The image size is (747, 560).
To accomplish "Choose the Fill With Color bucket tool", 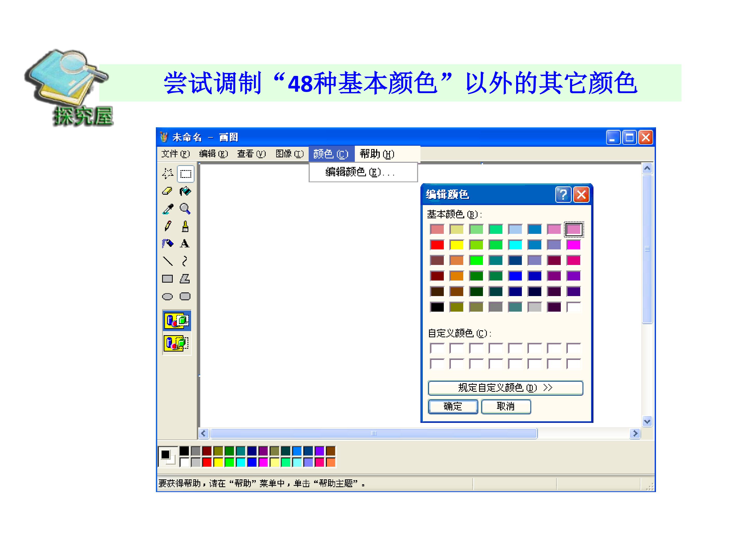I will click(x=185, y=191).
